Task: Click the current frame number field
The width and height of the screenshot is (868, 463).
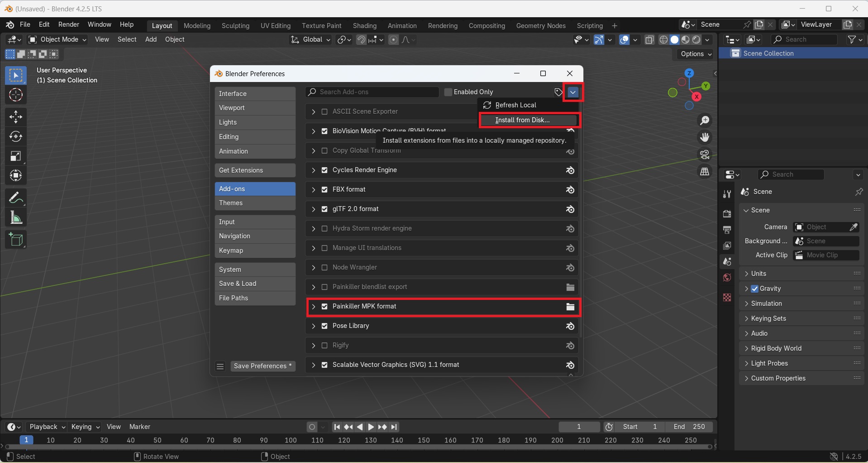Action: click(579, 427)
